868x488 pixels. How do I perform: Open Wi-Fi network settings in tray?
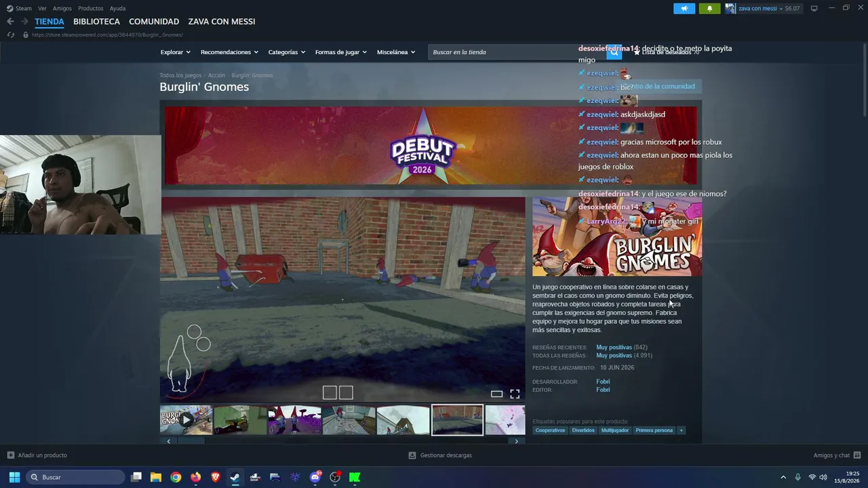pyautogui.click(x=812, y=477)
